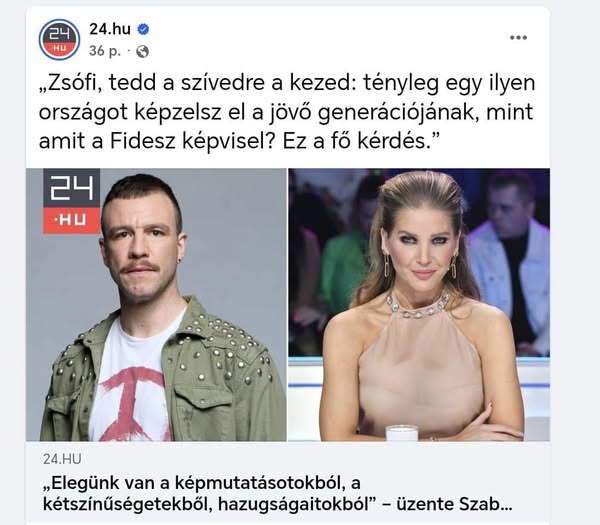
Task: Click the "Ez a fő kérdés." sentence
Action: (x=360, y=141)
